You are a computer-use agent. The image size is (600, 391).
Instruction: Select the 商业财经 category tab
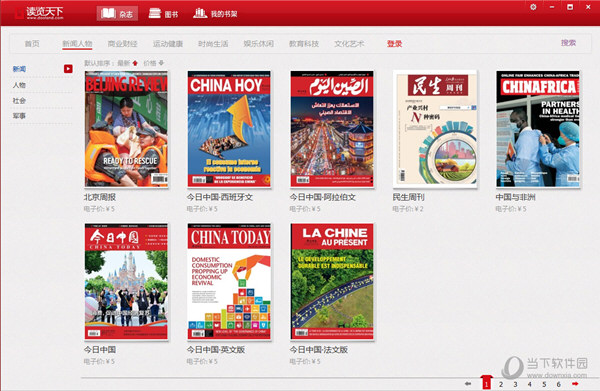122,44
